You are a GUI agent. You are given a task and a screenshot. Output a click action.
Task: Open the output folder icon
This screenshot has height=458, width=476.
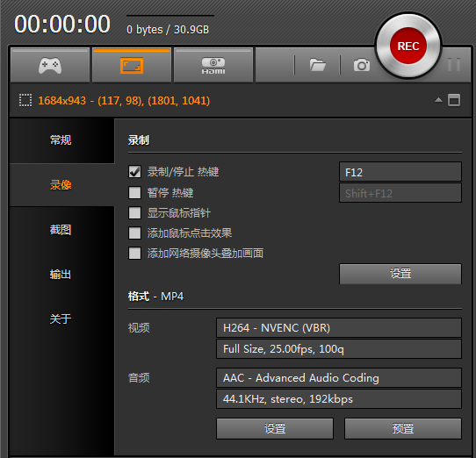pos(318,65)
